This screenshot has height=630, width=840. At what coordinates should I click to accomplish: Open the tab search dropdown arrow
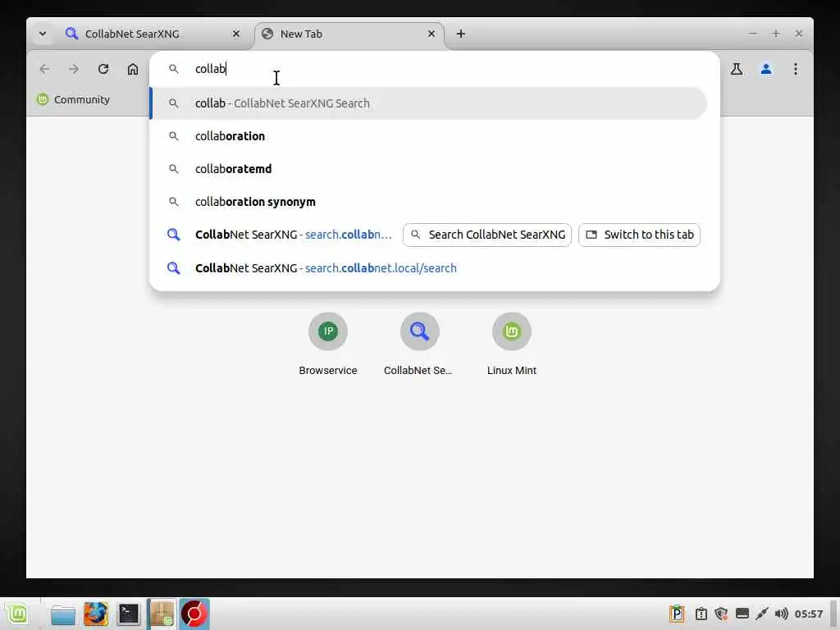pos(43,34)
